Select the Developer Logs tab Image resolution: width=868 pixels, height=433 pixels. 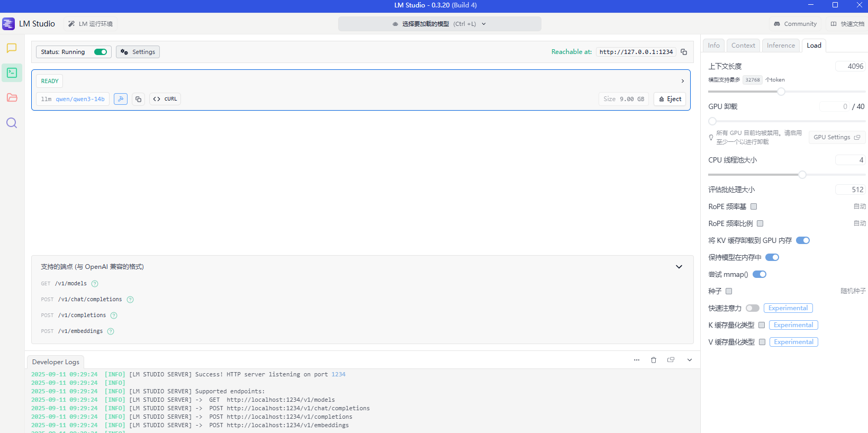pyautogui.click(x=56, y=362)
